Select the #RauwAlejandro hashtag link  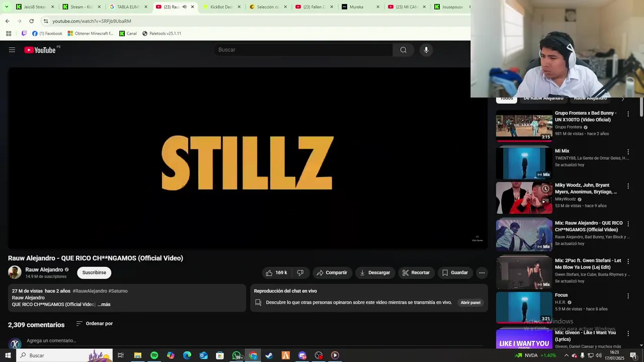[90, 291]
